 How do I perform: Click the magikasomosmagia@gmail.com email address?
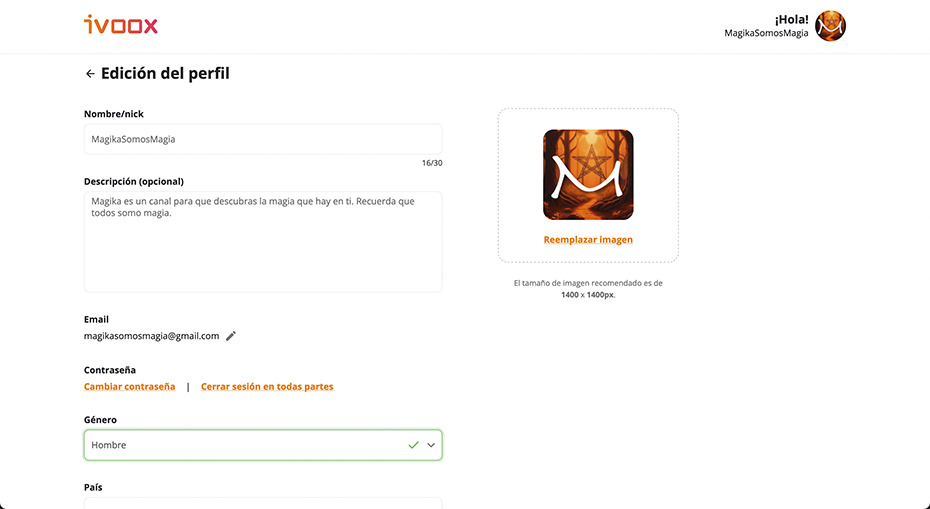pos(151,336)
